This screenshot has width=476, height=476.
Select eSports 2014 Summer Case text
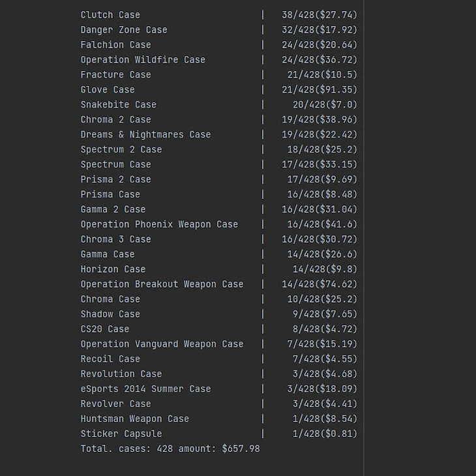tap(145, 389)
